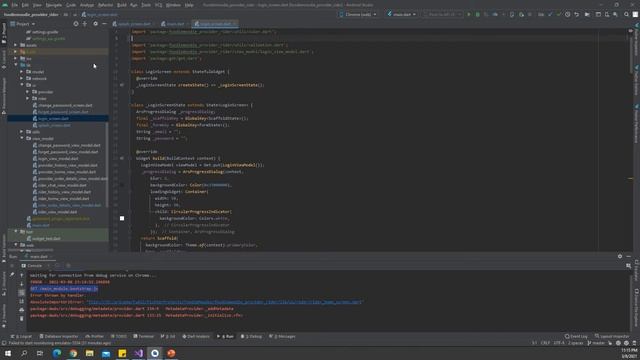The height and width of the screenshot is (360, 640).
Task: Select settings.gradle in project tree
Action: 42,32
